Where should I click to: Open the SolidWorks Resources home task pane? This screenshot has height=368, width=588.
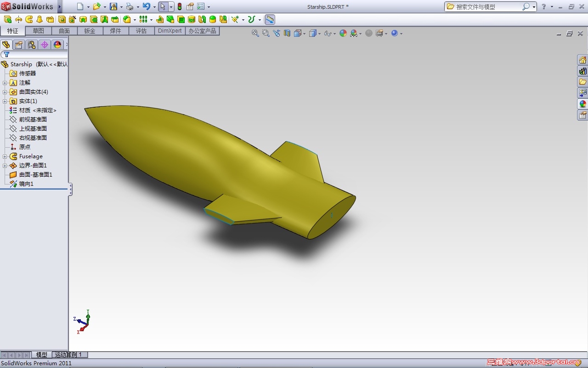pyautogui.click(x=582, y=60)
